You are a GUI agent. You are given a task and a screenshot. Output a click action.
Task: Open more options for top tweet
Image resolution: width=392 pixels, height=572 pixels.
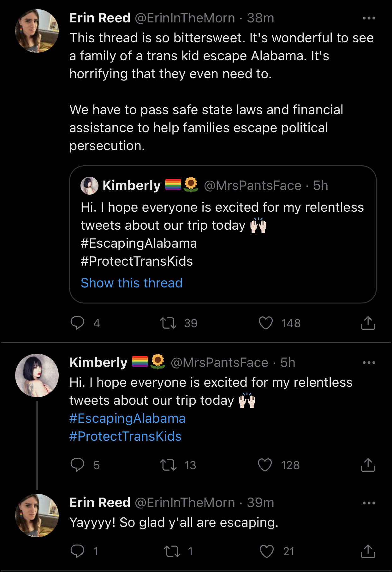[x=369, y=18]
